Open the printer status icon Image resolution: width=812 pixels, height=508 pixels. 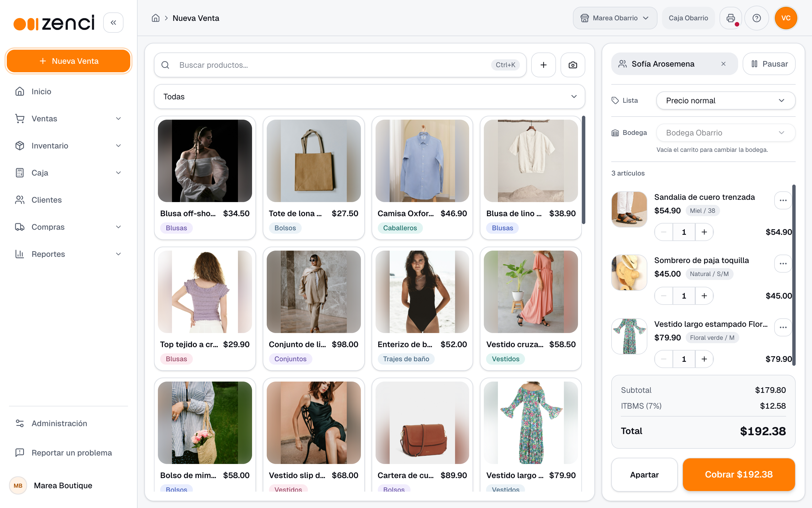click(x=731, y=18)
